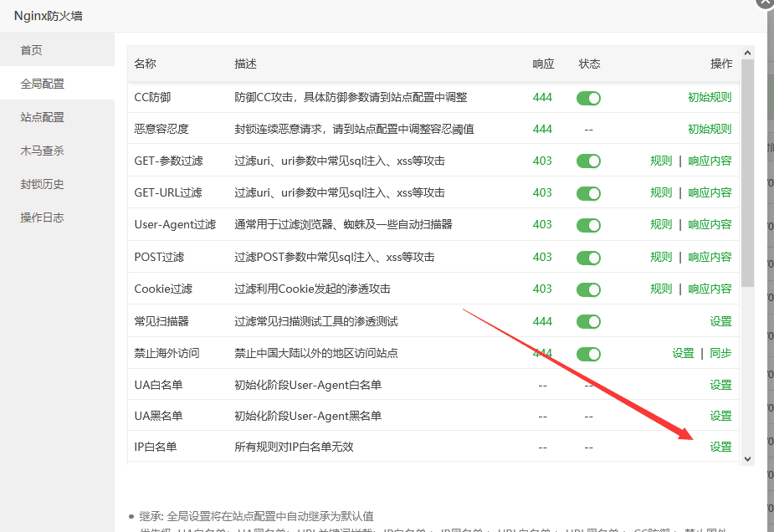Turn off User-Agent过滤 switch

pyautogui.click(x=588, y=225)
